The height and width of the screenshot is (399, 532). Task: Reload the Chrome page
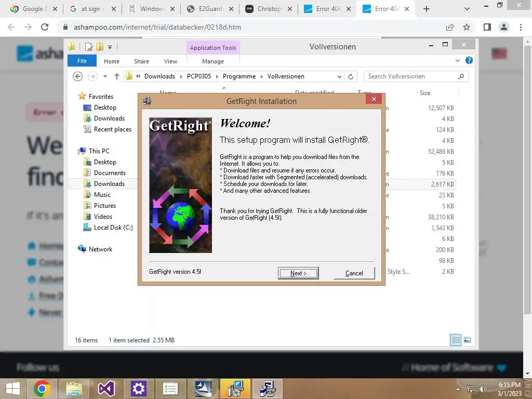pos(45,27)
